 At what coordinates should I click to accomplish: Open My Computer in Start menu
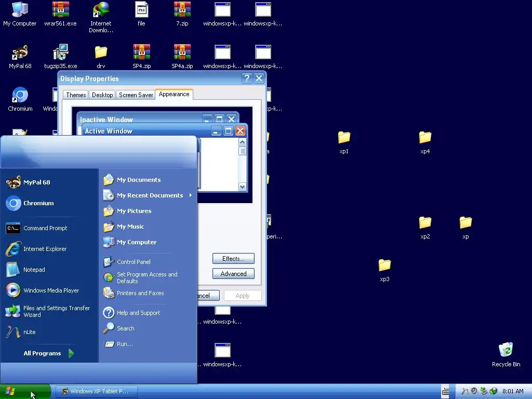(x=148, y=242)
